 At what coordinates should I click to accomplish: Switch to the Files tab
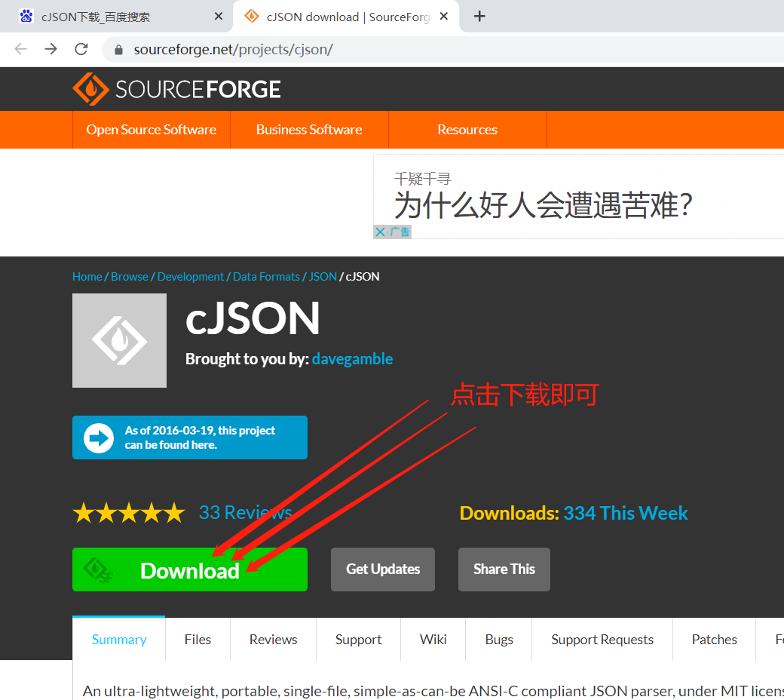[198, 640]
